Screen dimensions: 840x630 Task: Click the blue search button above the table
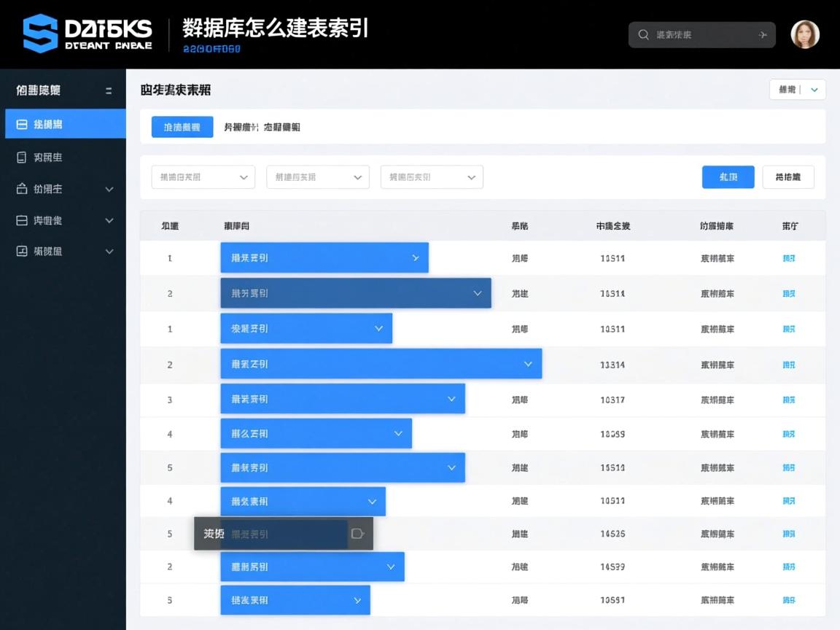coord(728,176)
